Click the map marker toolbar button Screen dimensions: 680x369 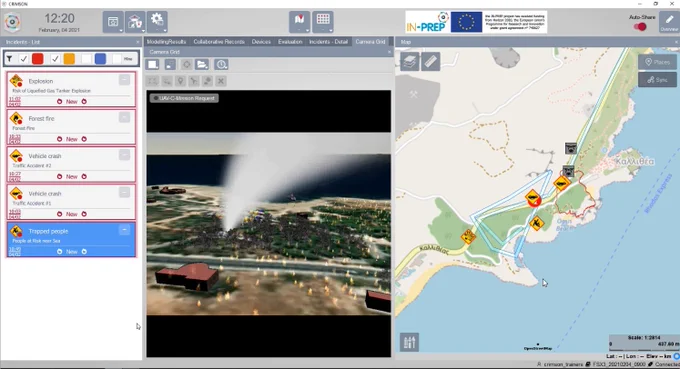[299, 22]
